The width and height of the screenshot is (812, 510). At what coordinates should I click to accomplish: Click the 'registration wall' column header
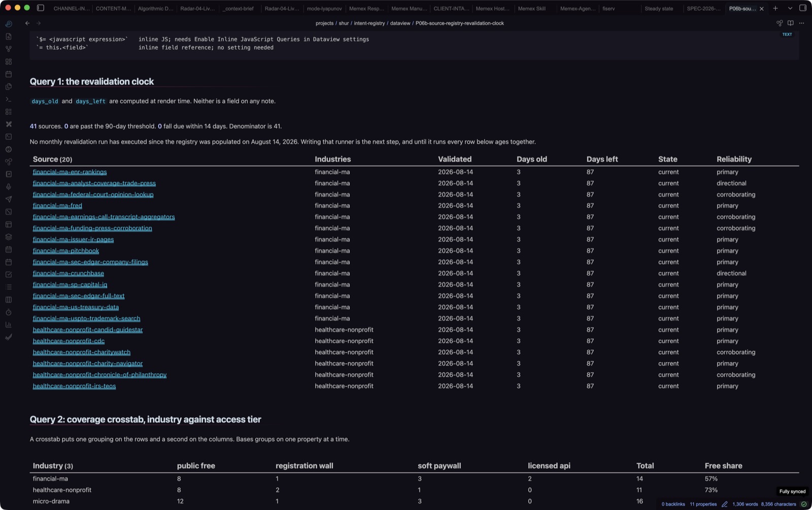[x=304, y=466]
